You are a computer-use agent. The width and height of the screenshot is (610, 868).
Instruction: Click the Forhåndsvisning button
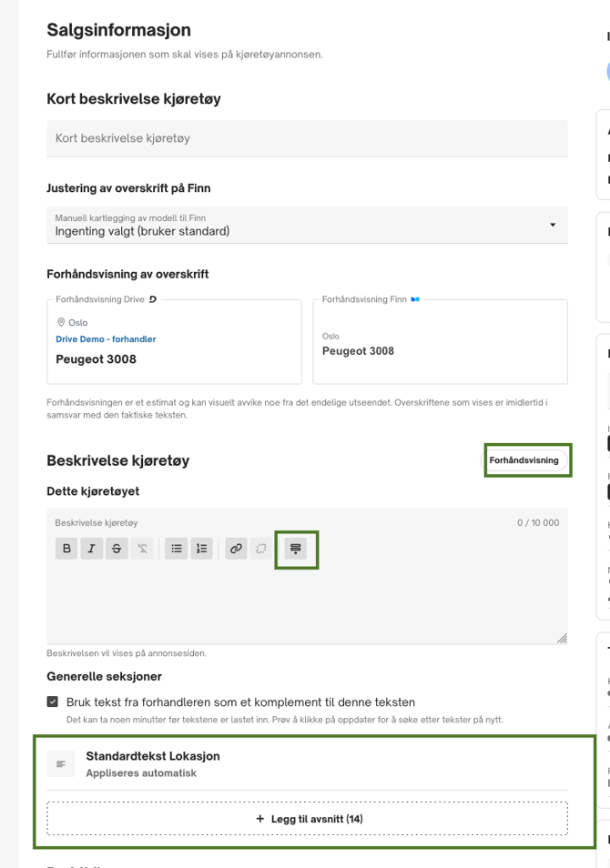point(526,460)
